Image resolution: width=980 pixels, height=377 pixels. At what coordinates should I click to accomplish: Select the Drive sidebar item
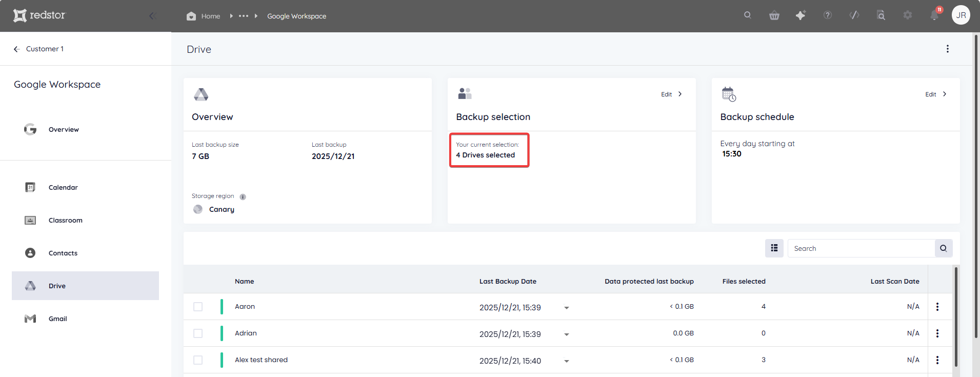pyautogui.click(x=85, y=286)
